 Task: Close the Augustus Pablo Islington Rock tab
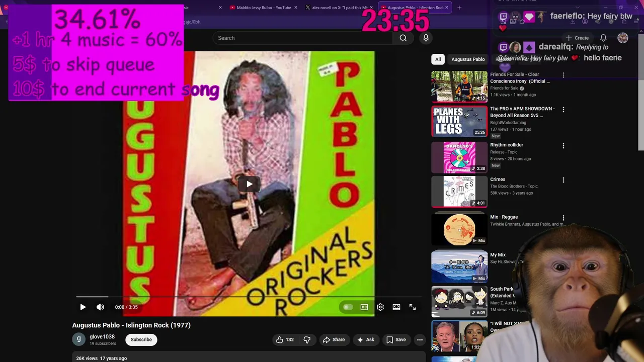point(446,8)
